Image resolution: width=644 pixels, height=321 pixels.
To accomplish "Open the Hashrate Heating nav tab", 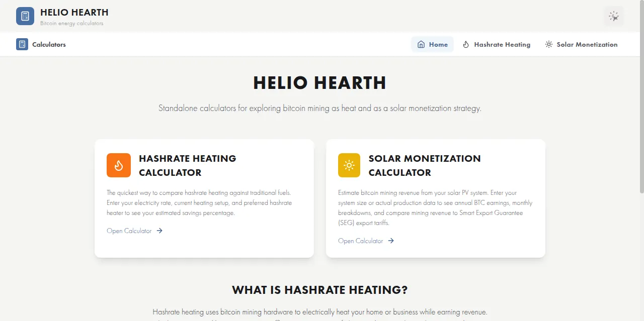I will [x=496, y=44].
